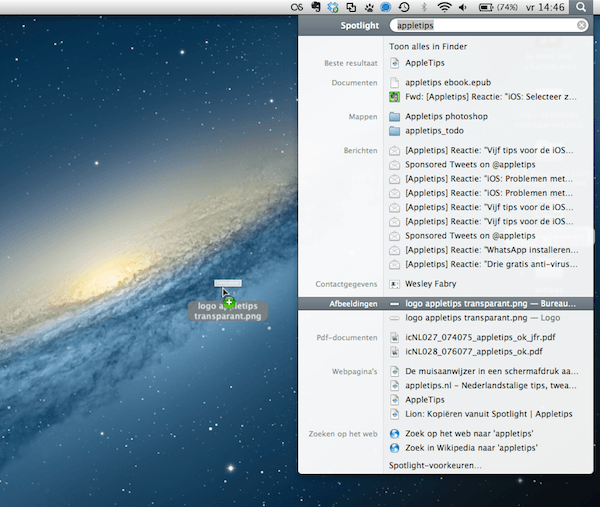Select logo appletips transparant.png — Bureau result
The image size is (600, 507).
pos(446,304)
